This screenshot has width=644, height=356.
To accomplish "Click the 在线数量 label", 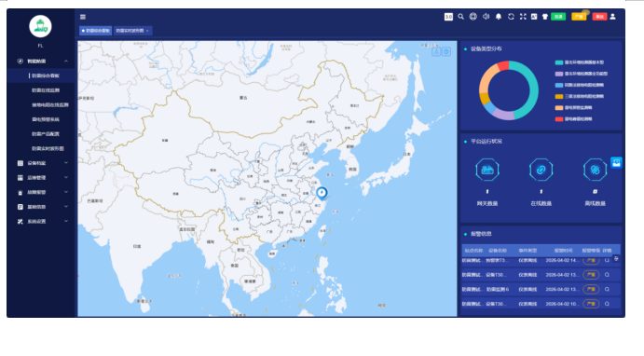I will pyautogui.click(x=541, y=204).
